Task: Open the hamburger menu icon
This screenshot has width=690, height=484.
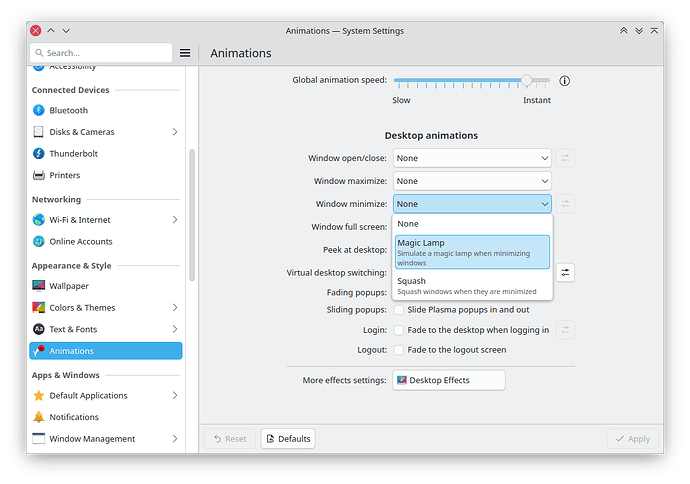Action: pyautogui.click(x=185, y=53)
